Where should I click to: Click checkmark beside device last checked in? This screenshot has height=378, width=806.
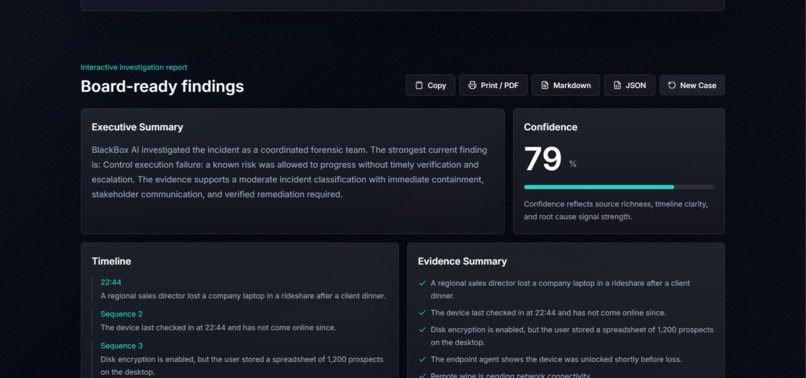[423, 313]
